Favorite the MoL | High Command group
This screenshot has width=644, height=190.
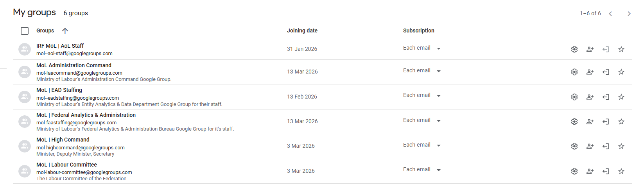(621, 146)
